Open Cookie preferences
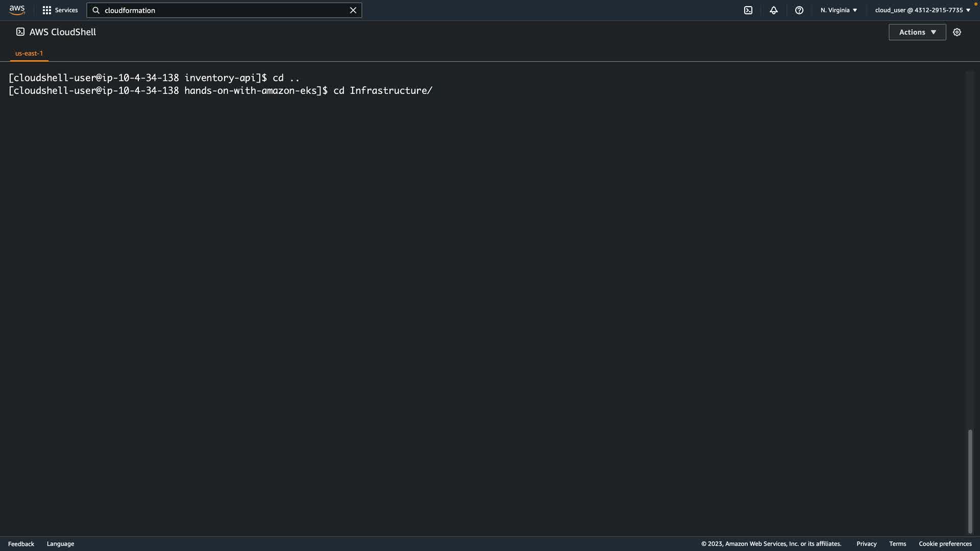The width and height of the screenshot is (980, 551). pos(945,544)
